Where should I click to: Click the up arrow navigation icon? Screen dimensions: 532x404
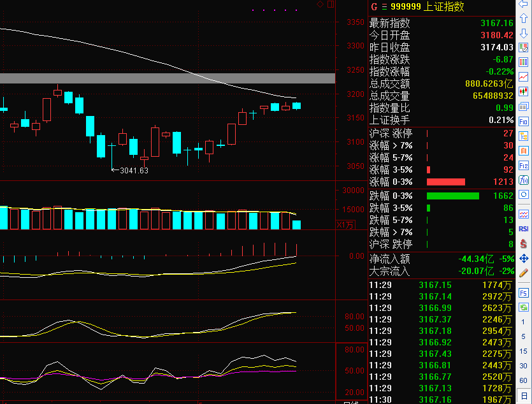pos(524,18)
